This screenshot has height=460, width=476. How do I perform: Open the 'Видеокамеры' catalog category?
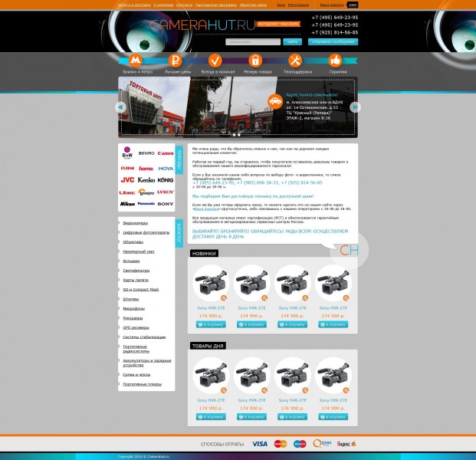point(136,223)
